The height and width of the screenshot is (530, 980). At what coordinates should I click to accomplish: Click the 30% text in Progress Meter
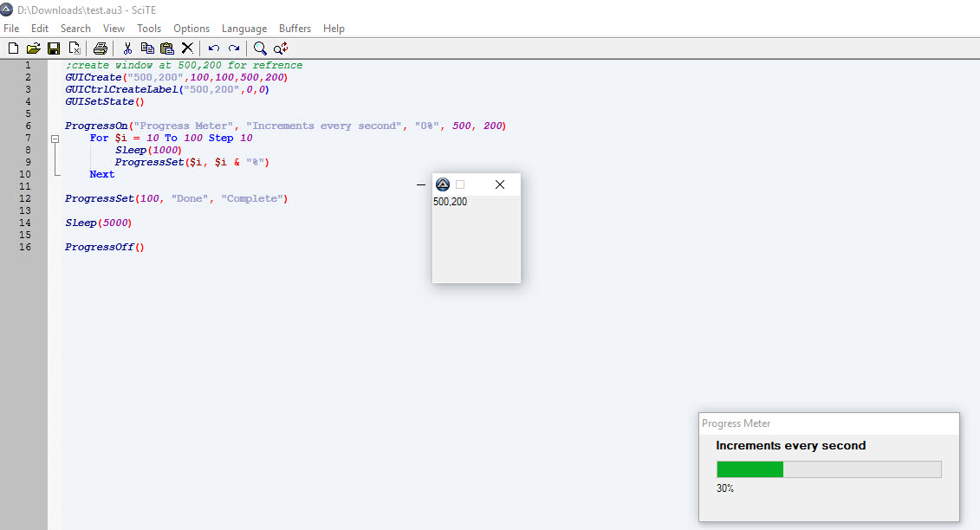725,488
